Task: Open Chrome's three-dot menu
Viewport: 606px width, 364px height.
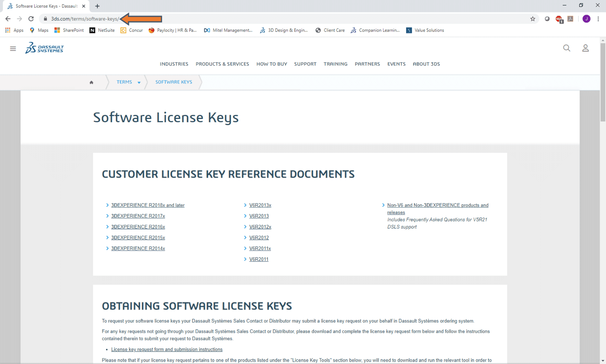Action: coord(598,19)
